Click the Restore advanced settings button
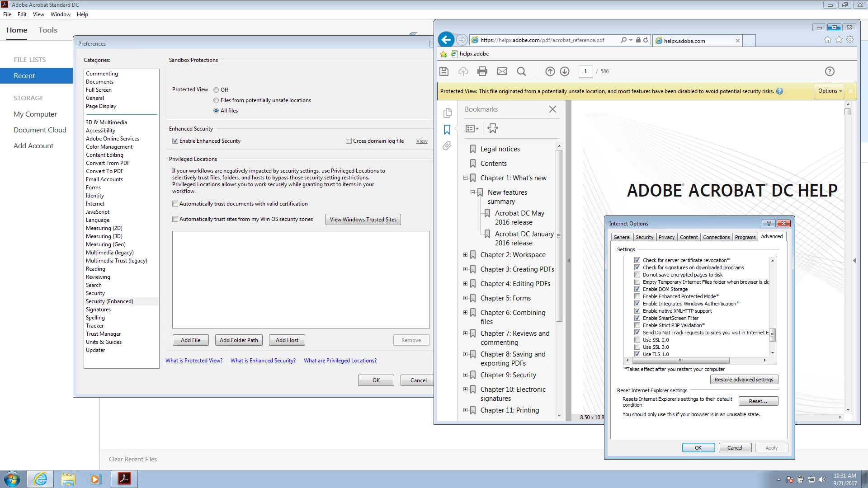Image resolution: width=868 pixels, height=488 pixels. [744, 380]
